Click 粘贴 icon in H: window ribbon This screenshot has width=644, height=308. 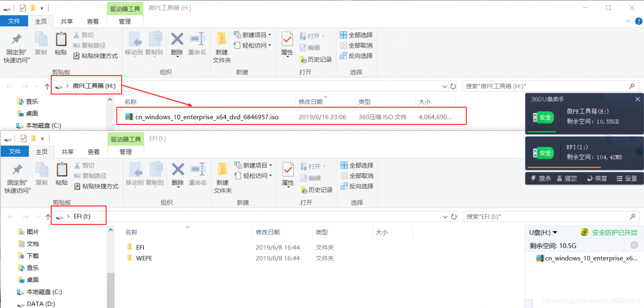click(x=61, y=39)
